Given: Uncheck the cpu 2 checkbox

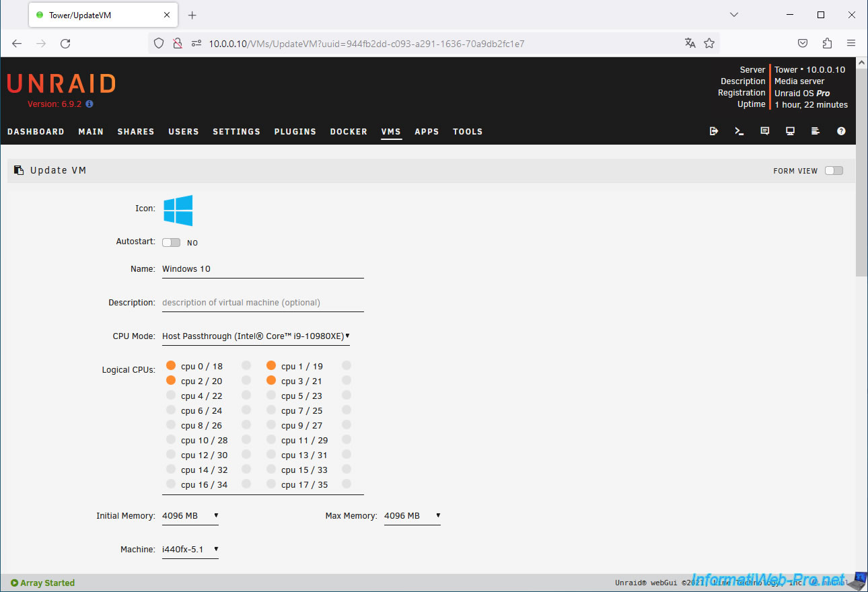Looking at the screenshot, I should [x=171, y=380].
